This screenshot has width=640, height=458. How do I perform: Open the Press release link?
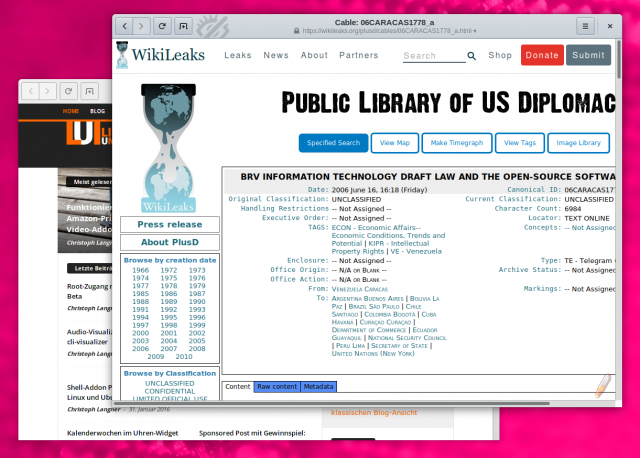pyautogui.click(x=170, y=225)
